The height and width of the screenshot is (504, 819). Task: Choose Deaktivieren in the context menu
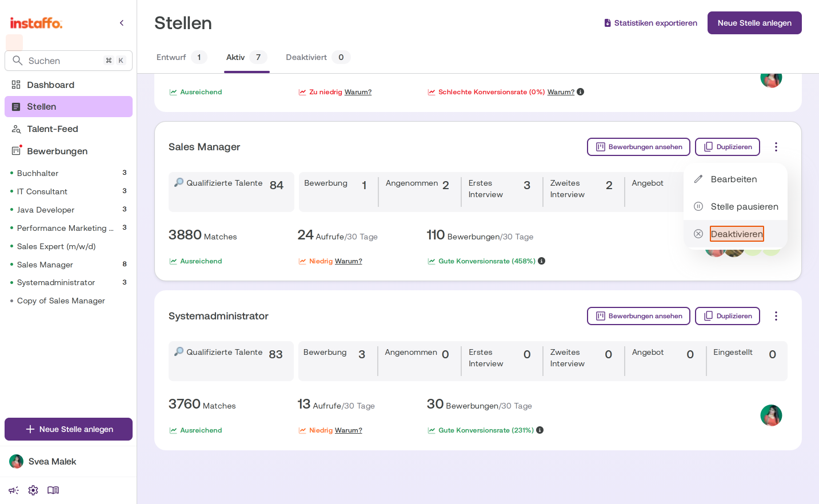[x=736, y=234]
